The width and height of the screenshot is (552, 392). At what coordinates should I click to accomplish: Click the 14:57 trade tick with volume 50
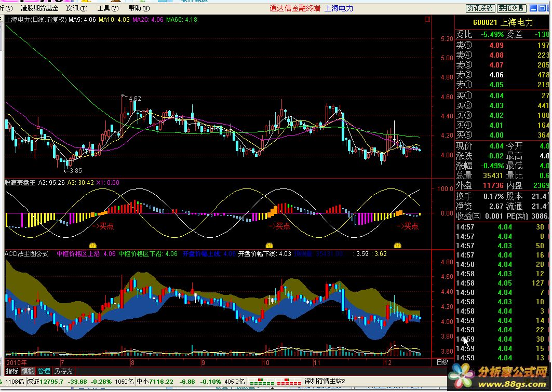pos(501,246)
